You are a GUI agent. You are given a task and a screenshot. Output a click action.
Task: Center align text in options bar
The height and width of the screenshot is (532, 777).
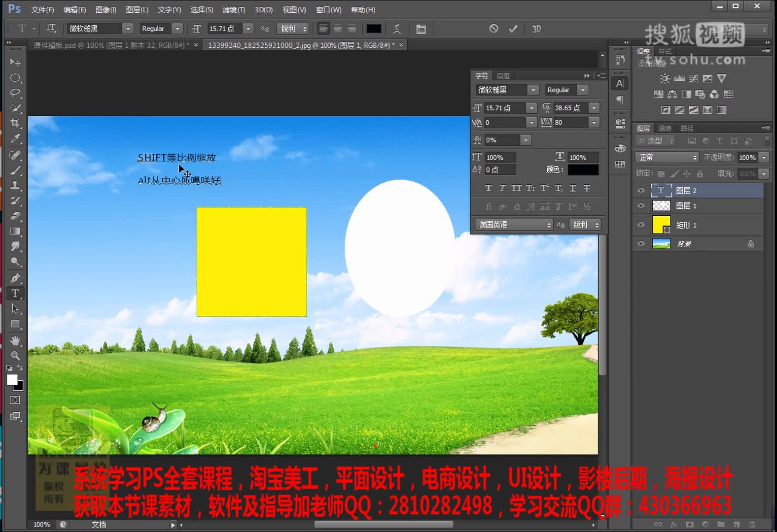pyautogui.click(x=338, y=29)
